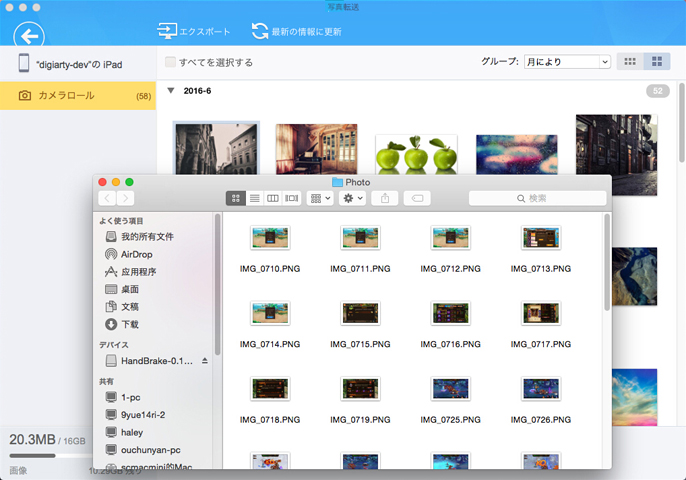686x480 pixels.
Task: Select file IMG_0716.PNG
Action: point(451,325)
